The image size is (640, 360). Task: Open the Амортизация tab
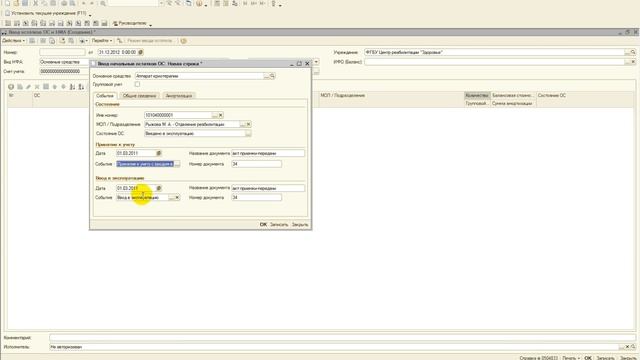[179, 96]
